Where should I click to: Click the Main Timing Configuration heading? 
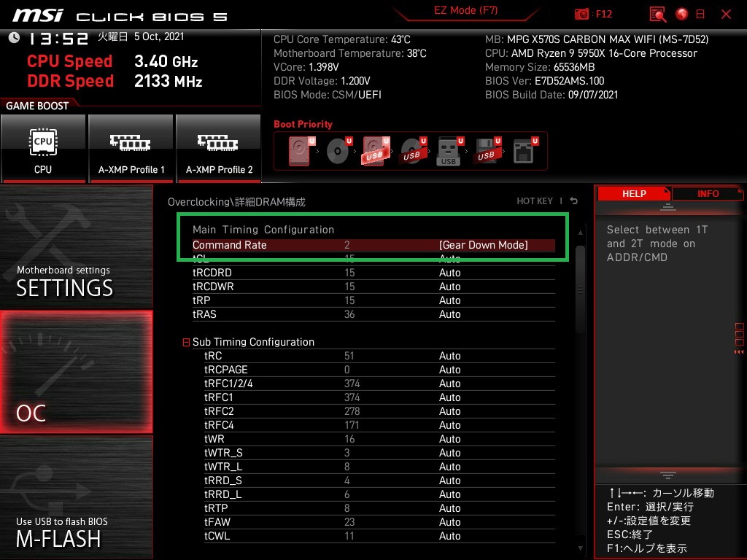point(263,230)
